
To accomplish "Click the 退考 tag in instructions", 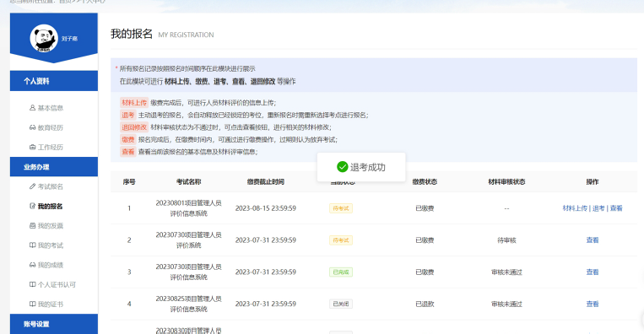I will pos(127,115).
